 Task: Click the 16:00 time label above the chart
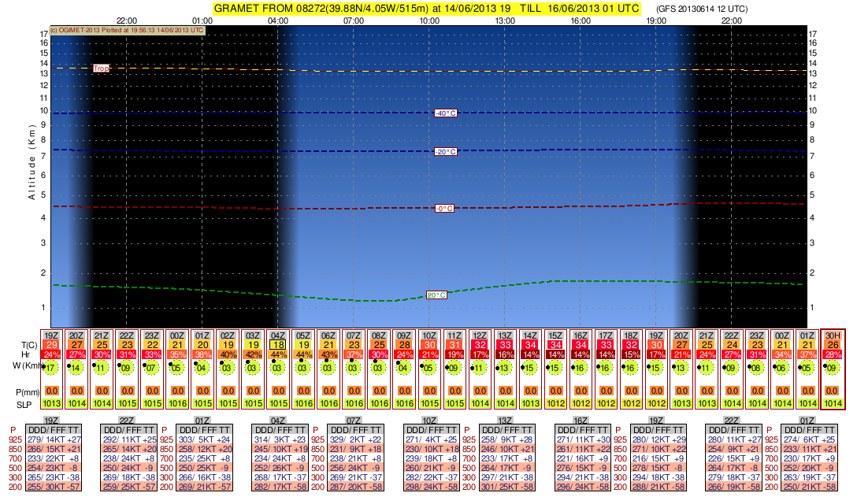point(581,20)
